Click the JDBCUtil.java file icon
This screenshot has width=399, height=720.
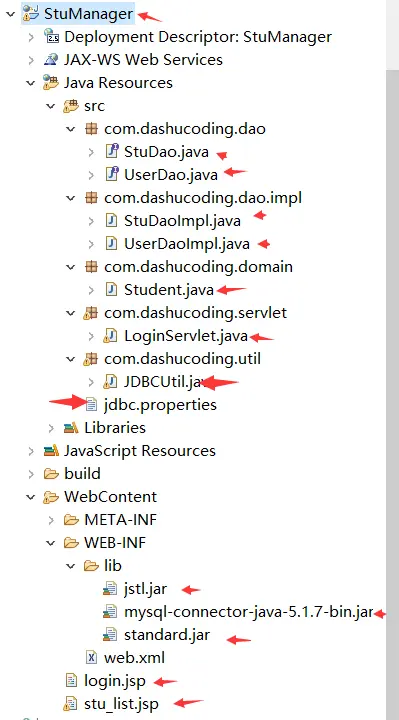click(110, 382)
